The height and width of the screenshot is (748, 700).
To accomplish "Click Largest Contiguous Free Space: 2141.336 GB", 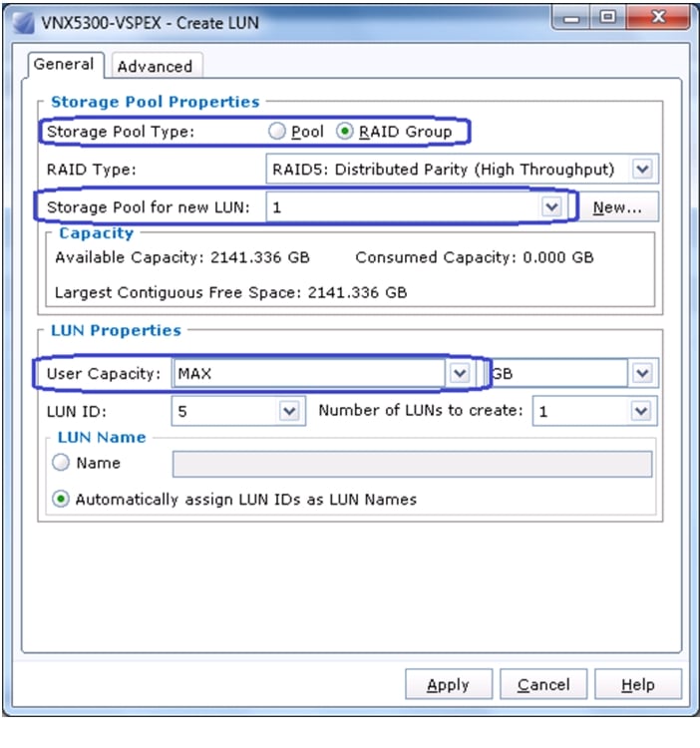I will [x=231, y=292].
